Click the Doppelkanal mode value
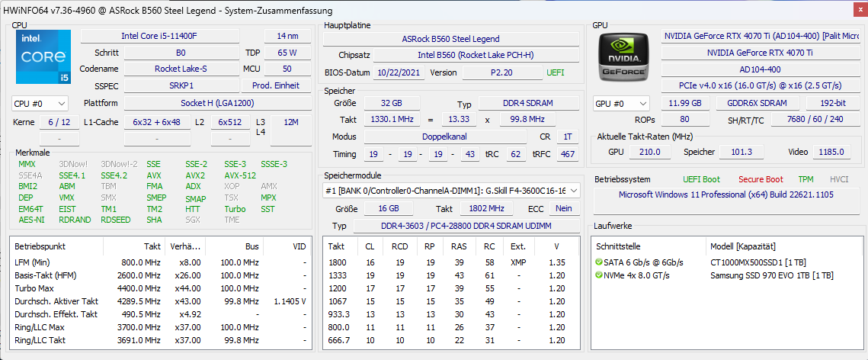Image resolution: width=868 pixels, height=360 pixels. click(445, 137)
